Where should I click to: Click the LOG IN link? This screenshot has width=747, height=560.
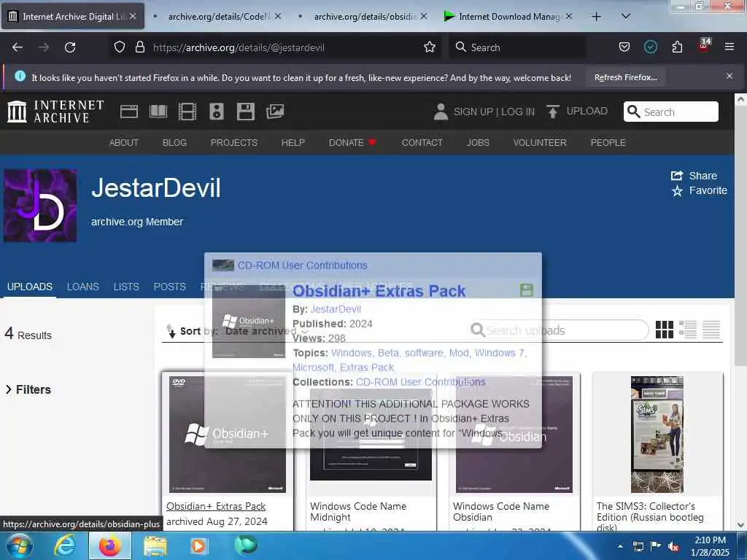pos(518,112)
